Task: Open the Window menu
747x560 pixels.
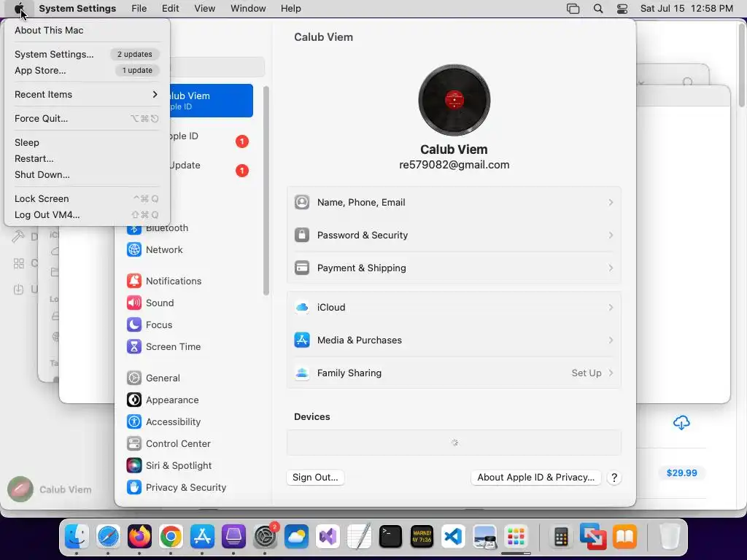Action: click(248, 9)
